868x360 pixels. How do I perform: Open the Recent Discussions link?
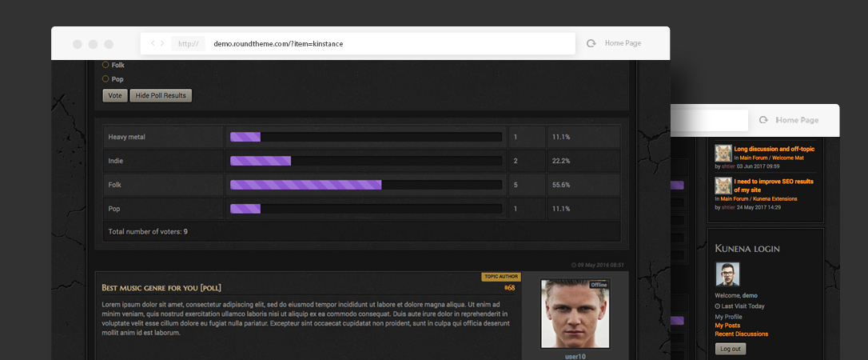click(x=741, y=334)
